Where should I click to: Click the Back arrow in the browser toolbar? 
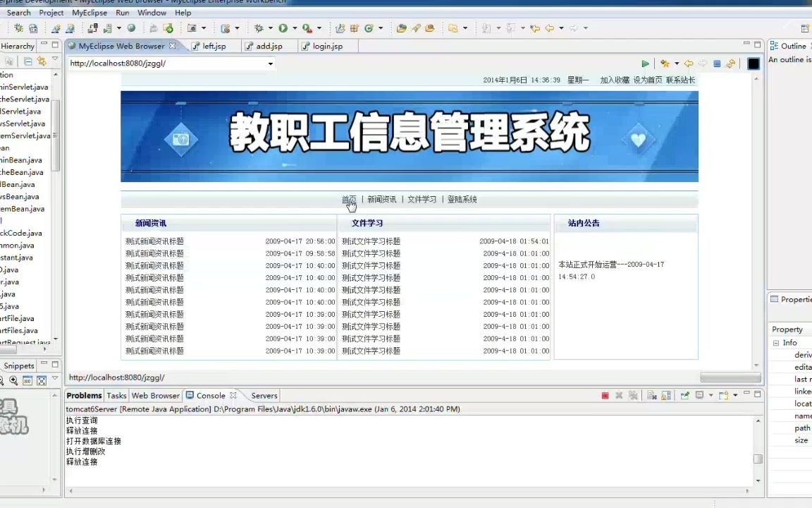tap(689, 64)
